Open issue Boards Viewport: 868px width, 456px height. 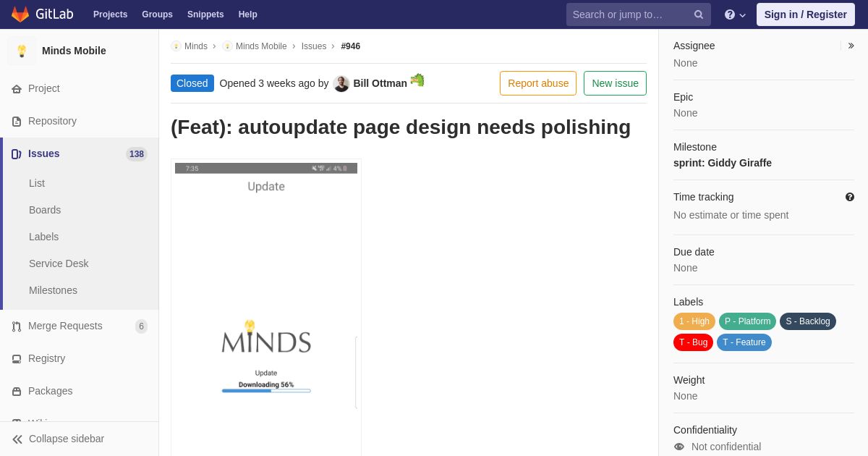45,210
